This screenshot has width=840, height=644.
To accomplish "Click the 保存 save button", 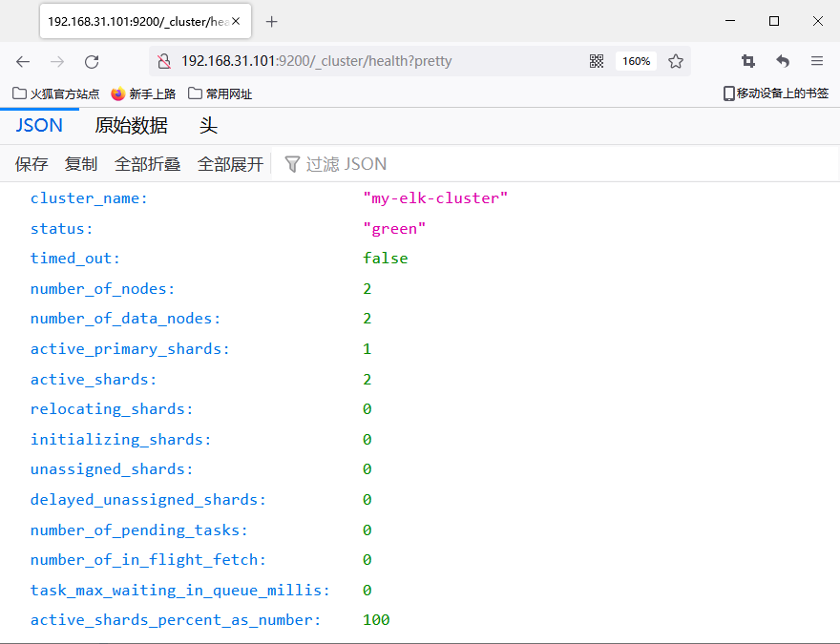I will (31, 164).
